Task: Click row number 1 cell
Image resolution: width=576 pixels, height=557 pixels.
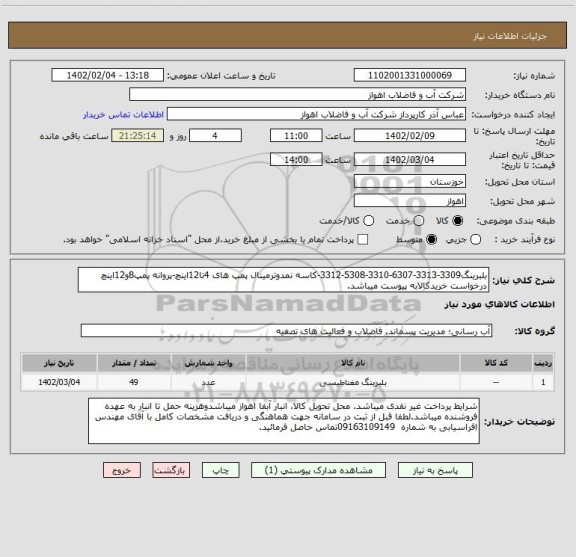Action: (543, 382)
